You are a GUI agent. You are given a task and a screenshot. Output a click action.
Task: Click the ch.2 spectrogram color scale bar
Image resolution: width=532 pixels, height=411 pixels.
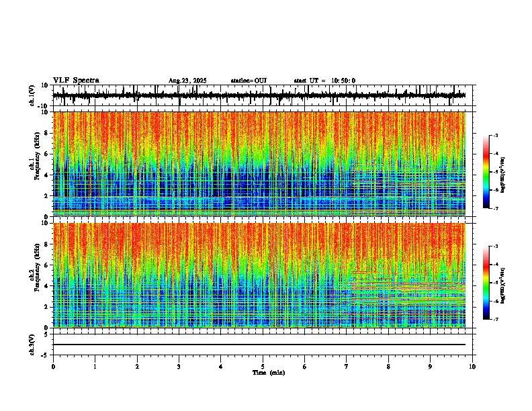tap(486, 283)
